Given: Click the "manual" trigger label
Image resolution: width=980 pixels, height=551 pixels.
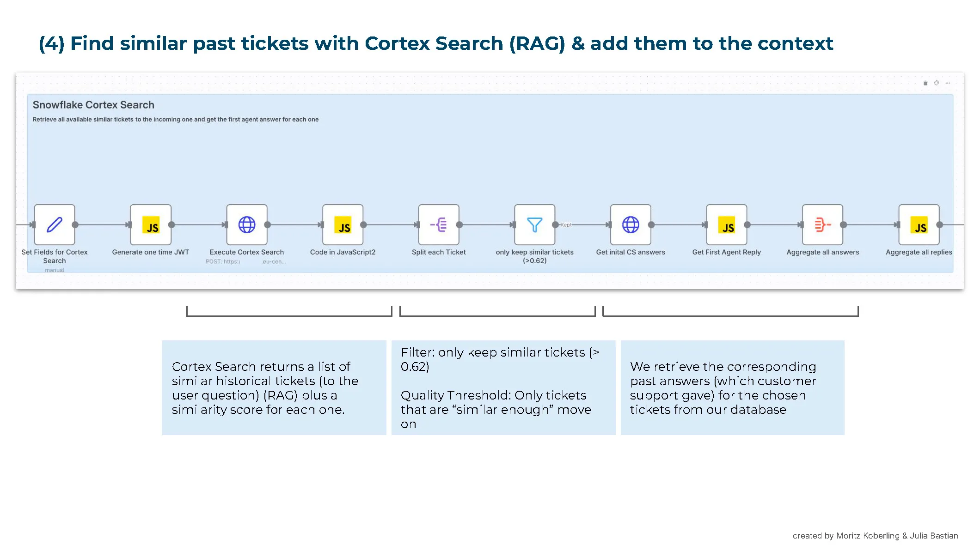Looking at the screenshot, I should pos(54,270).
